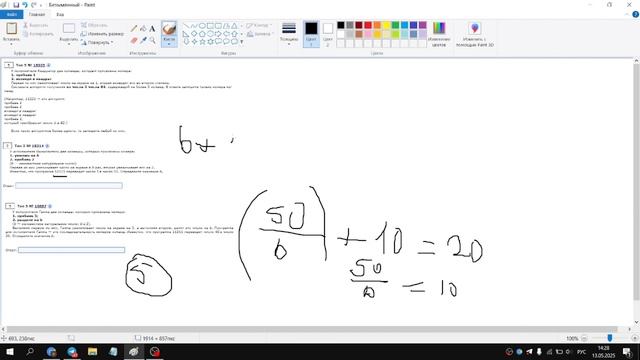Click the taskbar clock showing 14:28
The height and width of the screenshot is (360, 640).
click(603, 351)
